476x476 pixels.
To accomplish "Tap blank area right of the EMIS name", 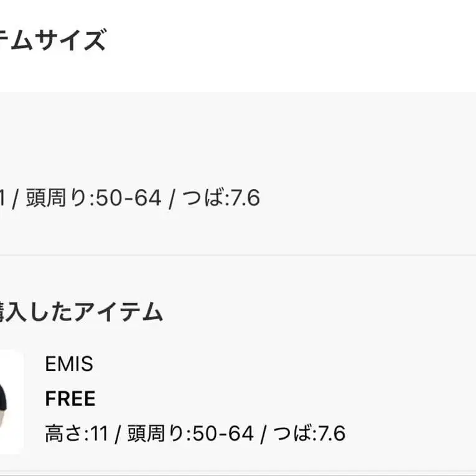I will coord(280,364).
